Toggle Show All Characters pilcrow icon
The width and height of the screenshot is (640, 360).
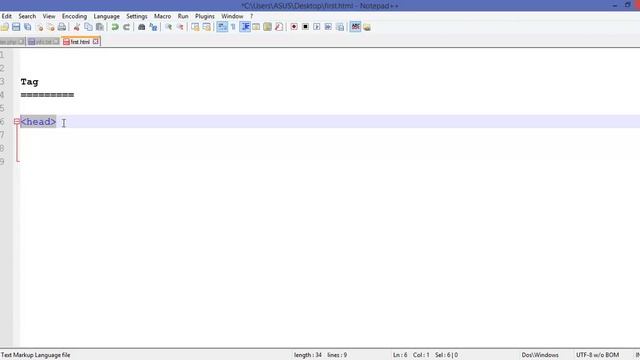(233, 27)
